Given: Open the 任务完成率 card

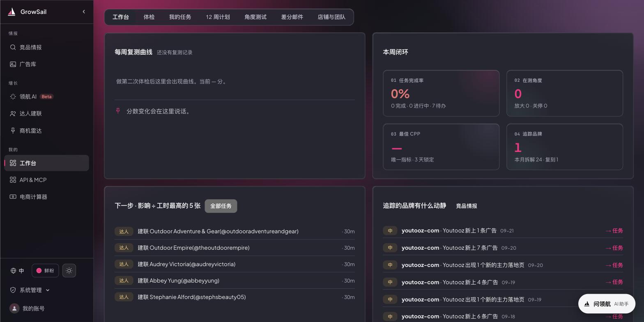Looking at the screenshot, I should click(441, 93).
